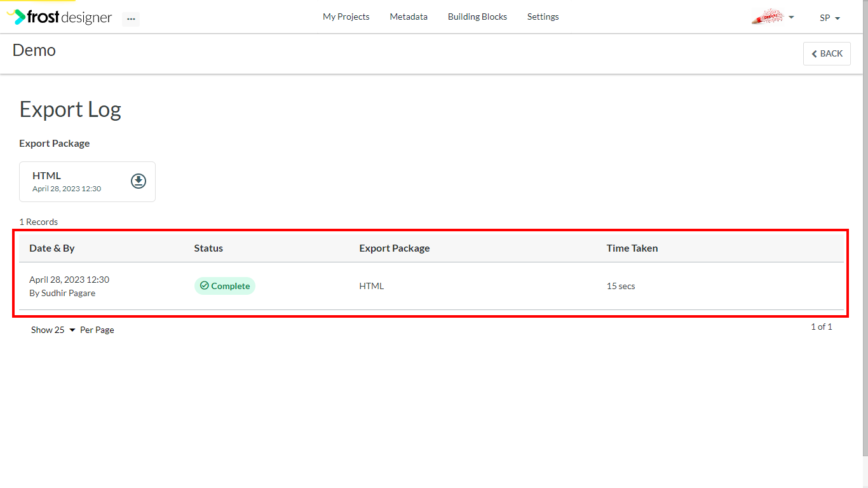Click the Frost Designer logo
Screen dimensions: 868x488
coord(60,17)
